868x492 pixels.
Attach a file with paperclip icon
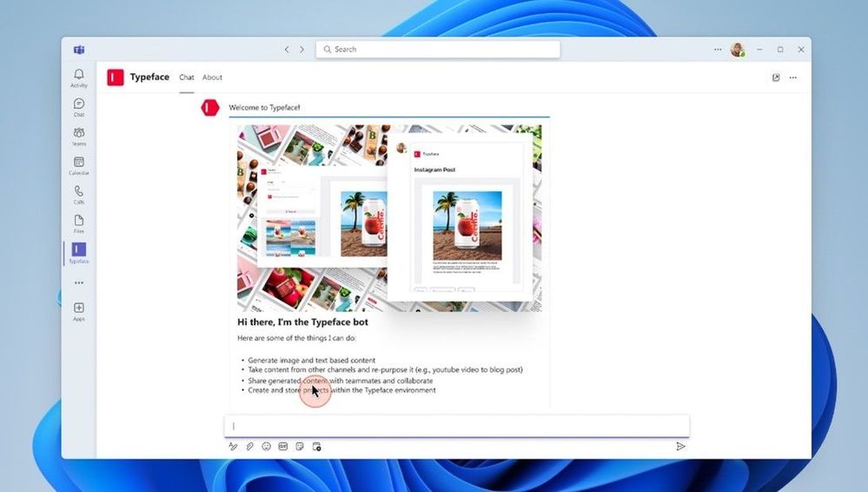(249, 447)
